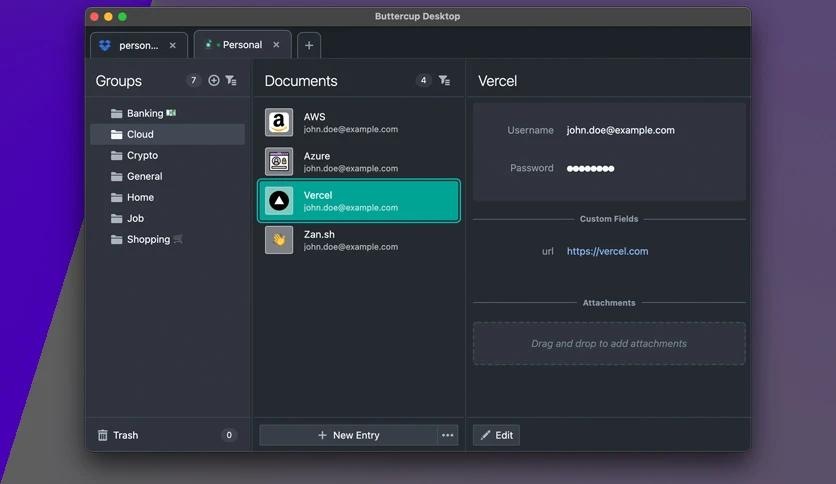Select the Vercel entry
This screenshot has width=836, height=484.
359,201
